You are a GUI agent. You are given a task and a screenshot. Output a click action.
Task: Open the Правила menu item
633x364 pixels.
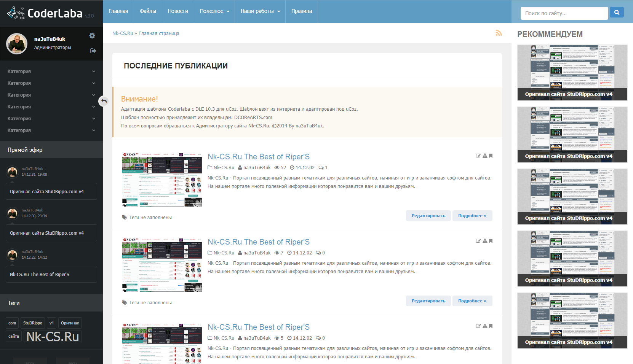(302, 11)
